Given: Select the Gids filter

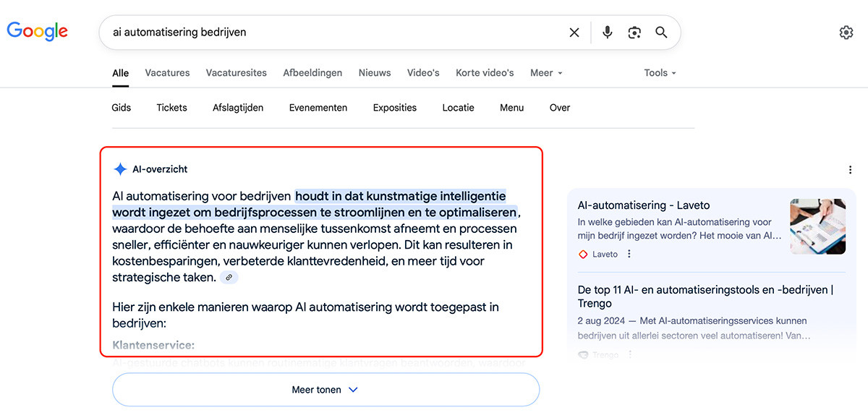Looking at the screenshot, I should tap(122, 108).
